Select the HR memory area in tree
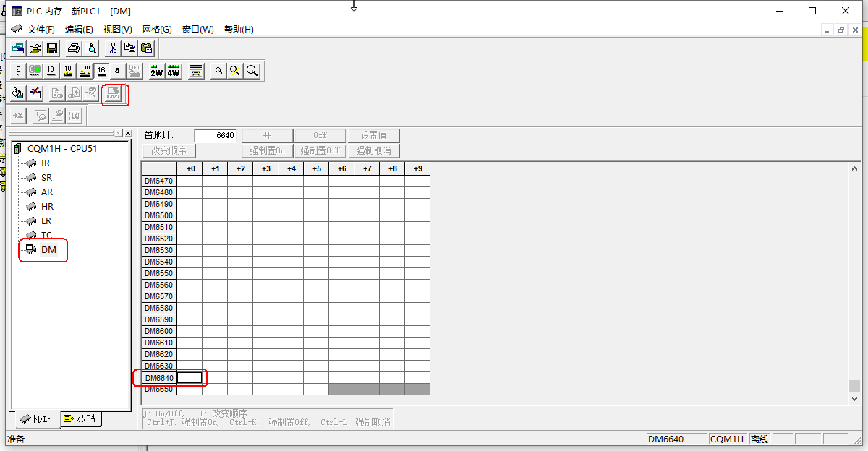 coord(47,207)
